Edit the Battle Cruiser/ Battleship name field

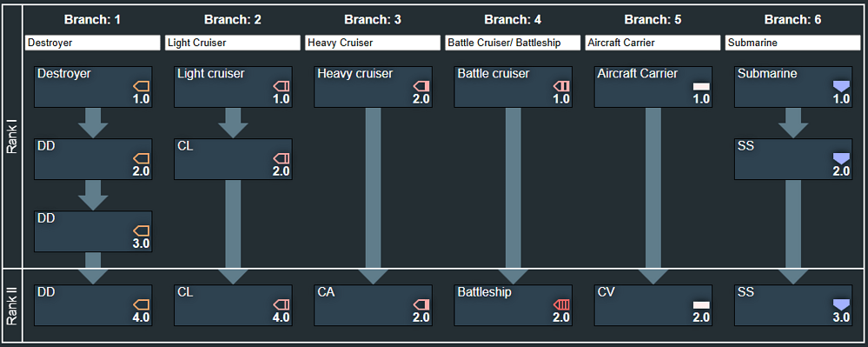click(x=513, y=43)
